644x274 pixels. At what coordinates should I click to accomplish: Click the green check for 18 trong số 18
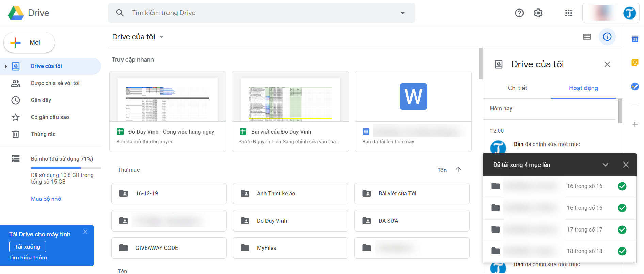coord(622,251)
